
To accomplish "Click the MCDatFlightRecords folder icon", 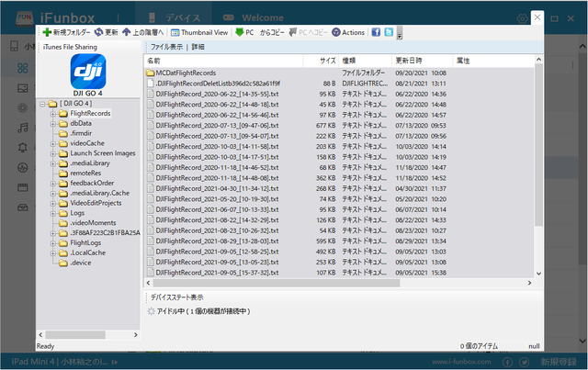I will pyautogui.click(x=151, y=73).
